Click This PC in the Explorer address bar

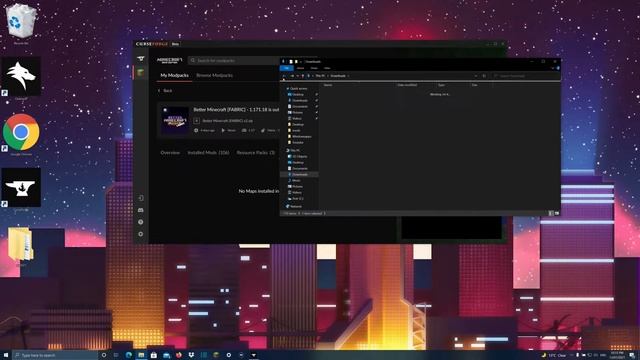(x=320, y=76)
